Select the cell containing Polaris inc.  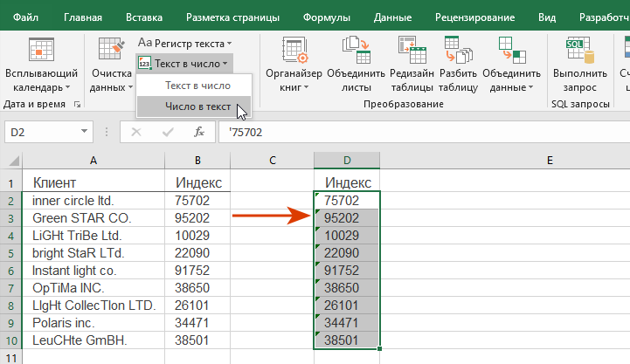tap(93, 322)
